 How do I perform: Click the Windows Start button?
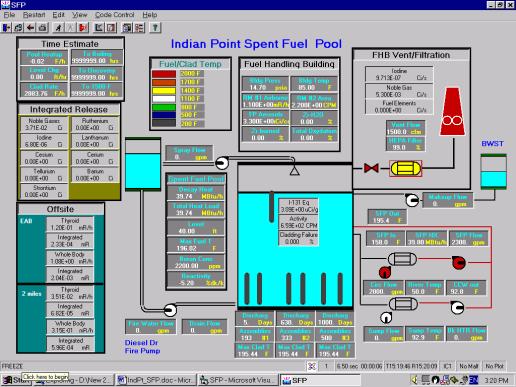pos(16,380)
